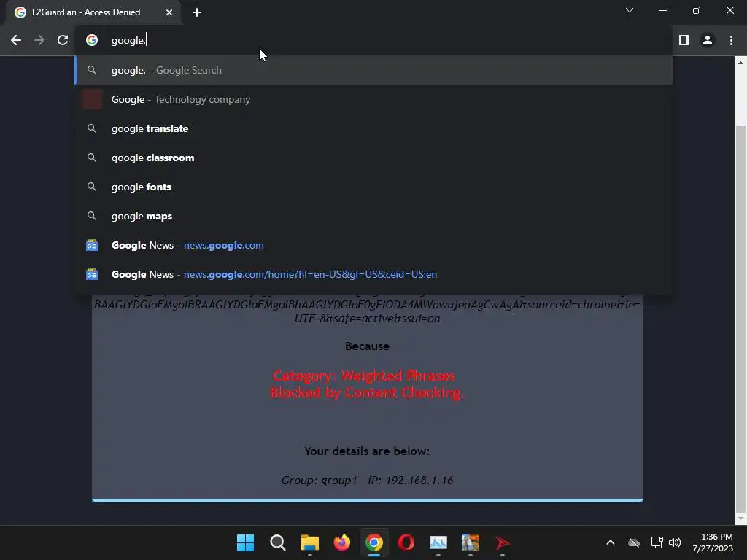Open a new tab with plus button
The width and height of the screenshot is (747, 560).
(197, 12)
